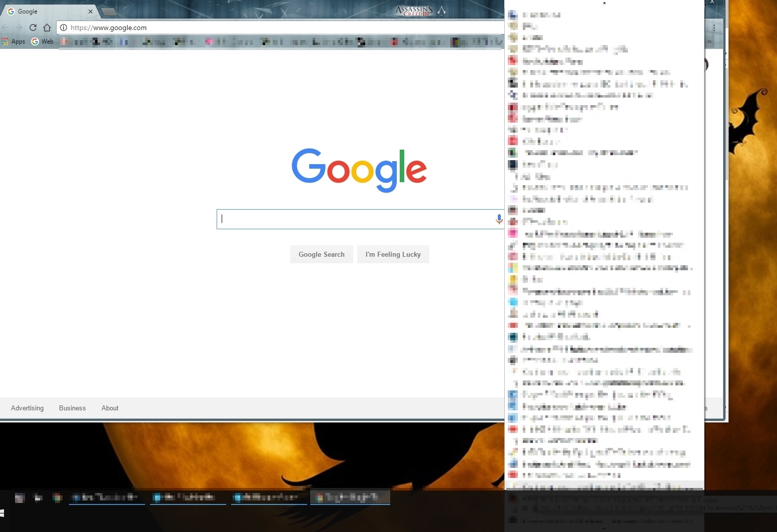View site information for google.com
The height and width of the screenshot is (532, 777).
click(64, 28)
